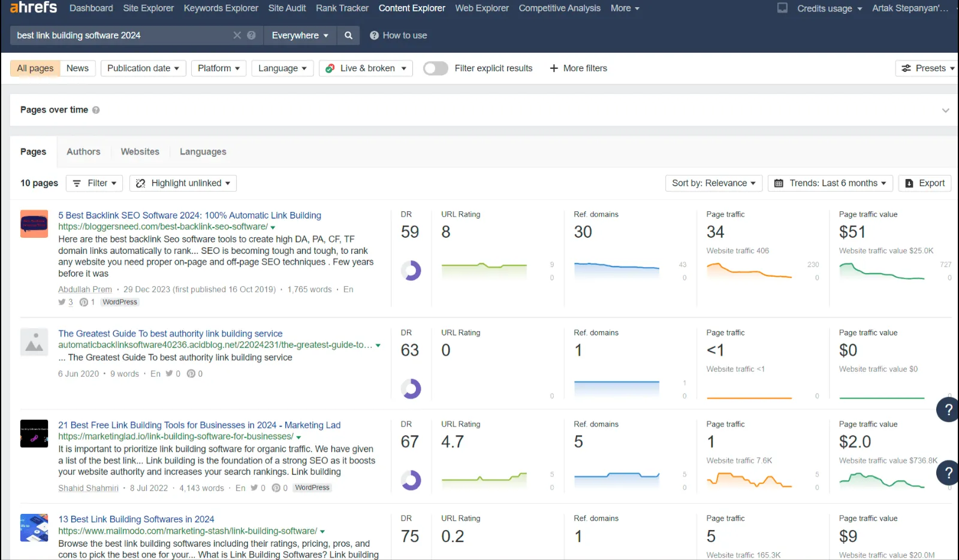Expand mailmodo.com URL dropdown arrow
The height and width of the screenshot is (560, 959).
click(322, 532)
